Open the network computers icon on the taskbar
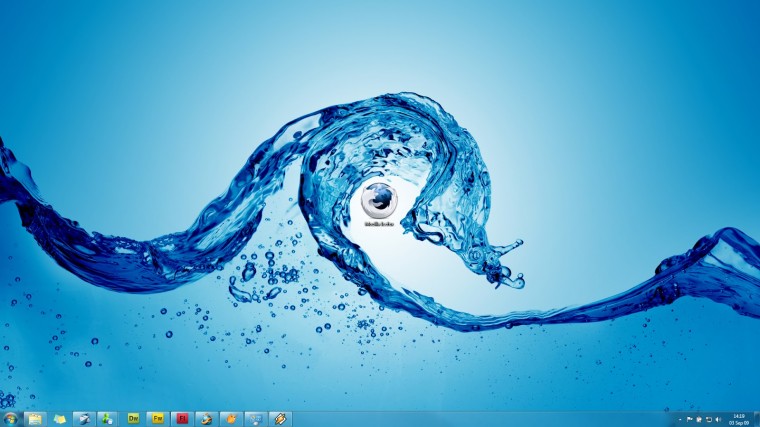 (256, 419)
